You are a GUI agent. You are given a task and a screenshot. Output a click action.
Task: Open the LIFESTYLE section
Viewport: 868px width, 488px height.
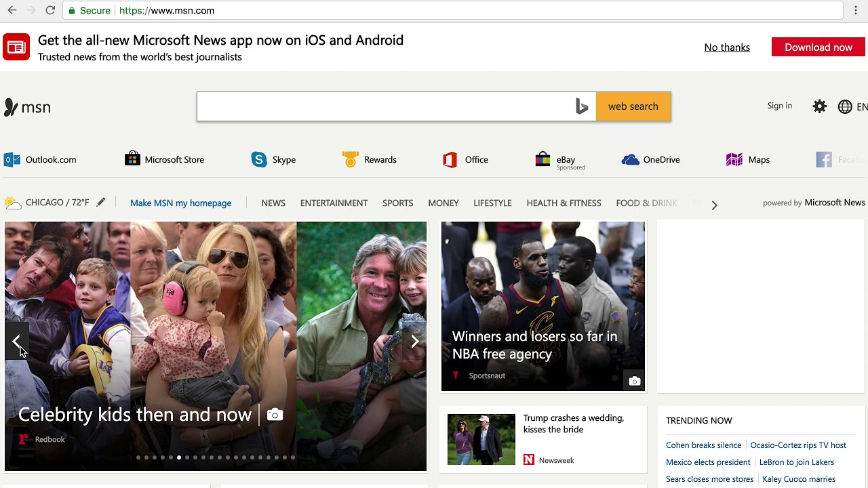tap(492, 203)
